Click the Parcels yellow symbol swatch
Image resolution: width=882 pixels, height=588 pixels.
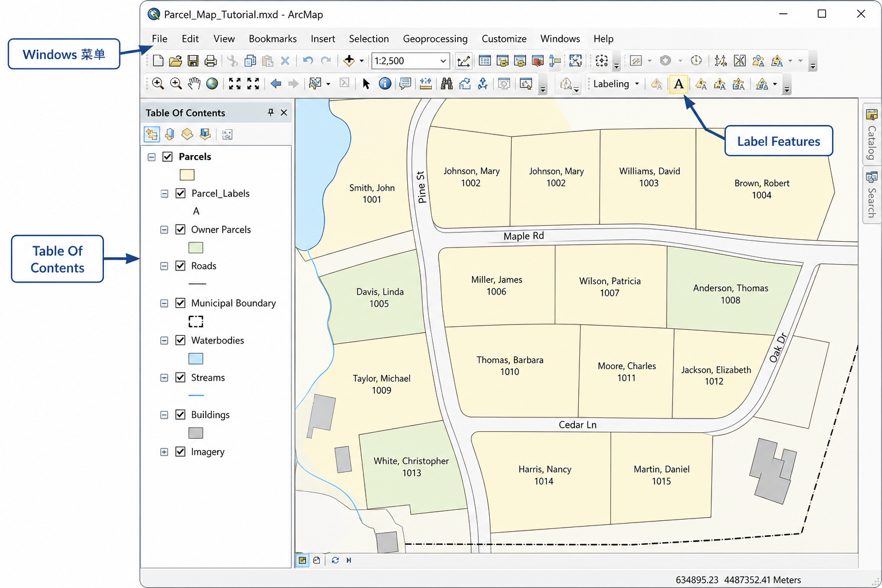187,175
